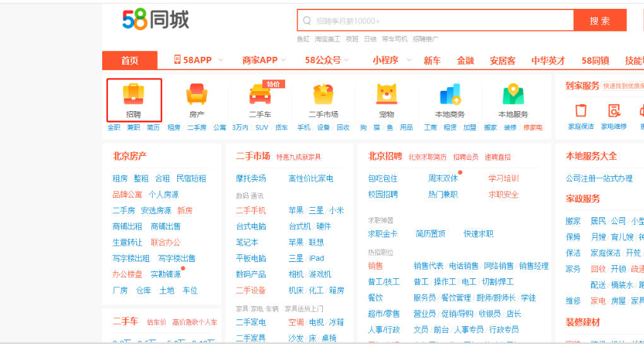Click 开锁 link in 家务 row
The image size is (644, 344).
[619, 269]
